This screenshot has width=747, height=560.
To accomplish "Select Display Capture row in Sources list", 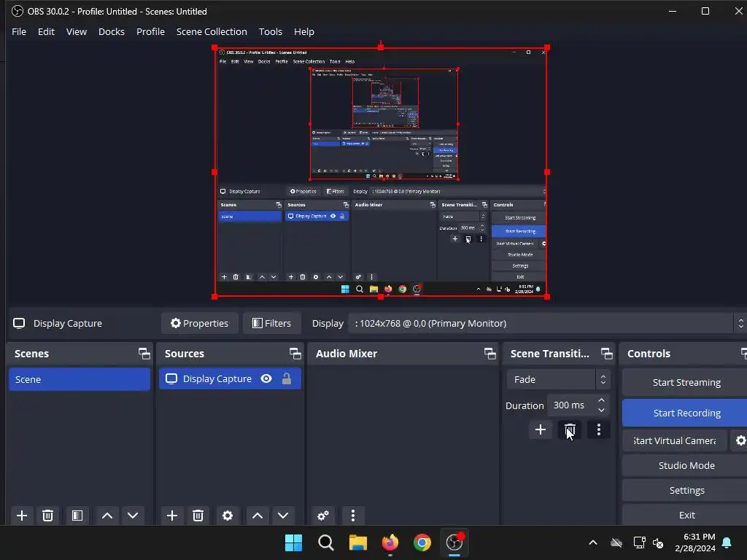I will pos(230,378).
